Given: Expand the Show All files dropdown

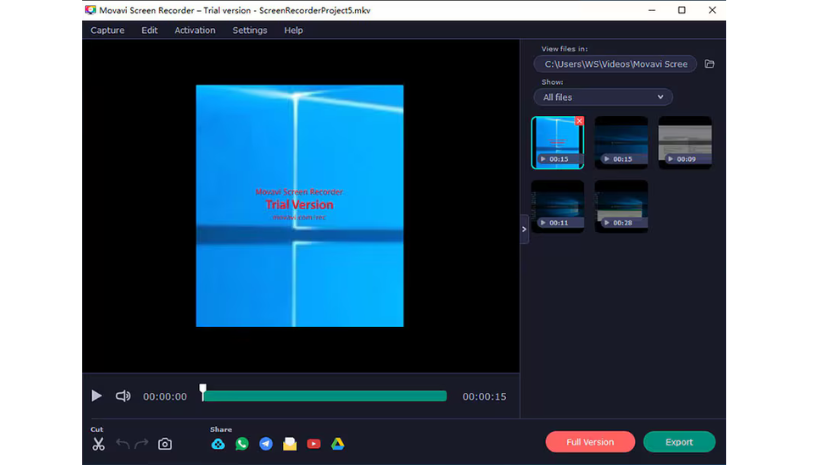Looking at the screenshot, I should click(602, 97).
